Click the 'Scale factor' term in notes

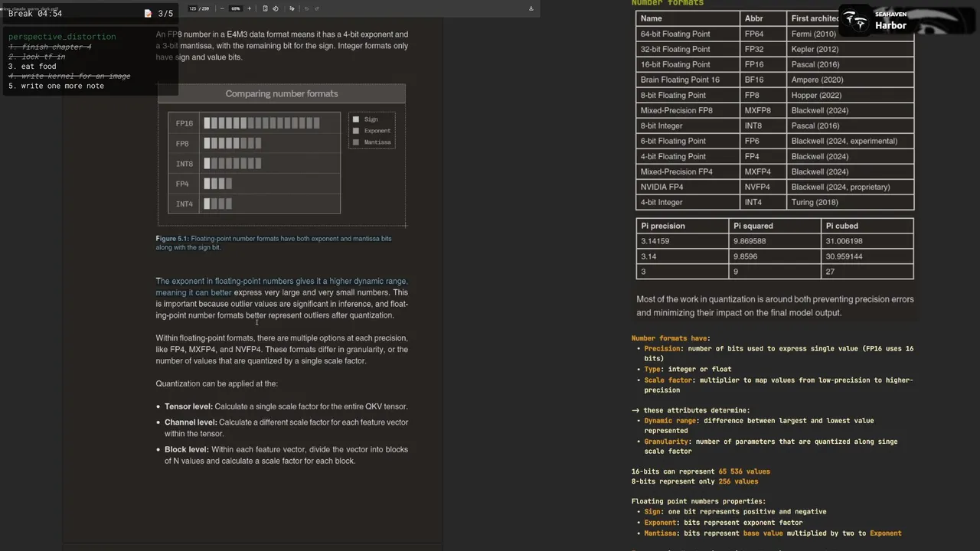(671, 380)
